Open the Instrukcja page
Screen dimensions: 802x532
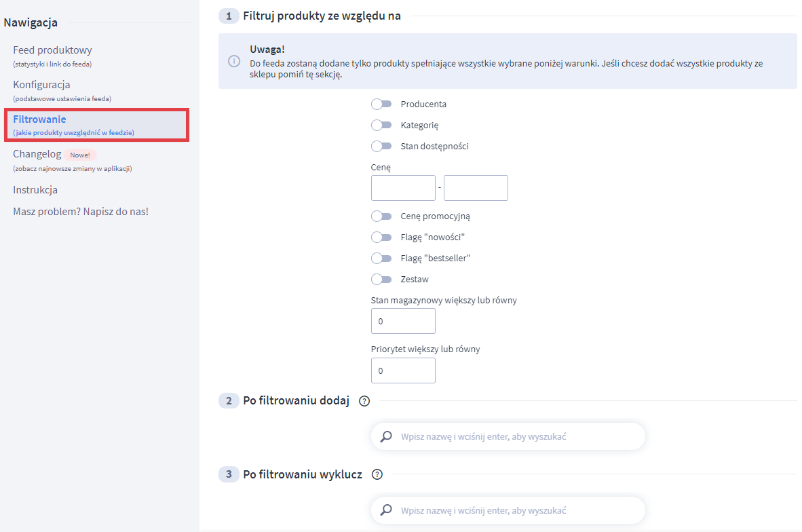tap(34, 189)
